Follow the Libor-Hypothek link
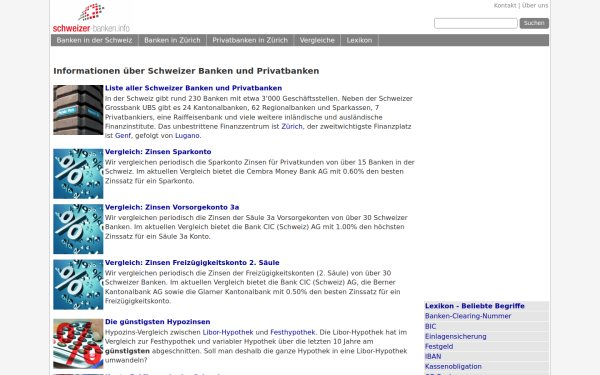 pos(228,332)
